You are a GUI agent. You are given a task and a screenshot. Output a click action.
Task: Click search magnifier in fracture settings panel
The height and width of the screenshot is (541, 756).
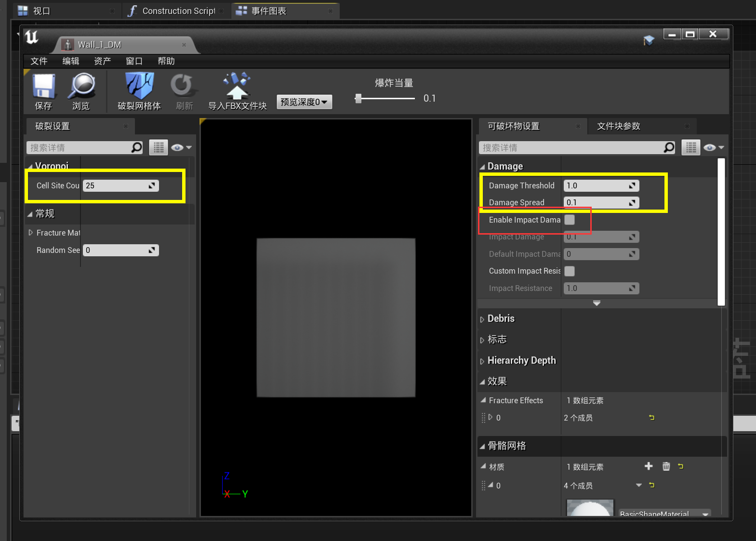point(137,147)
